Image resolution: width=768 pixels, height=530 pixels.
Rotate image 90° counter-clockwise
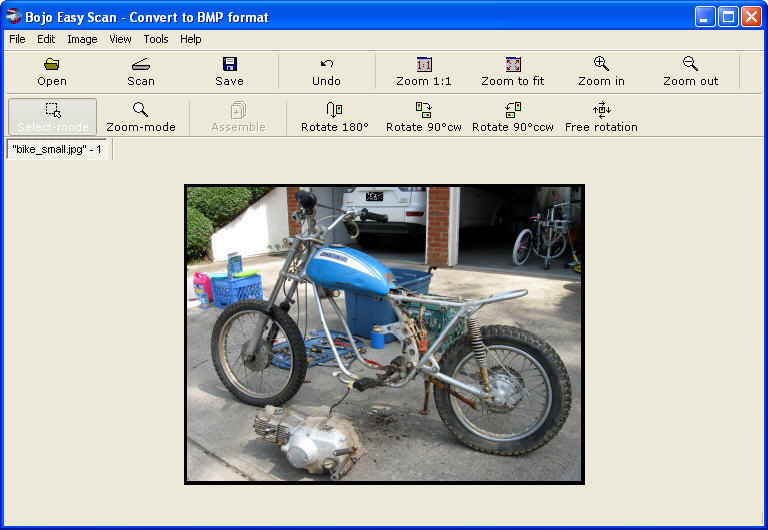[x=512, y=117]
